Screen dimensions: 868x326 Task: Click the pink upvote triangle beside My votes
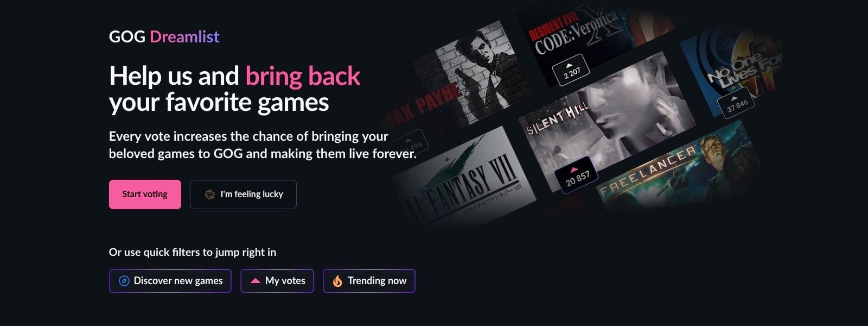click(255, 281)
